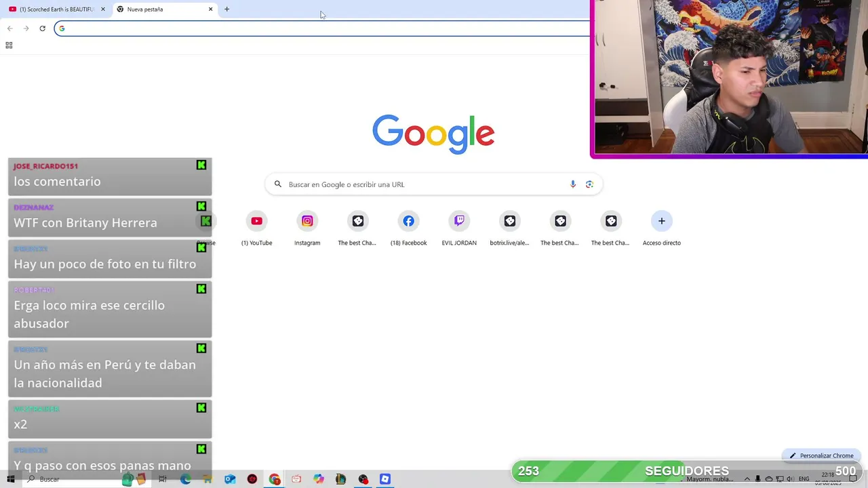Open File Explorer from taskbar
The image size is (868, 488).
208,479
